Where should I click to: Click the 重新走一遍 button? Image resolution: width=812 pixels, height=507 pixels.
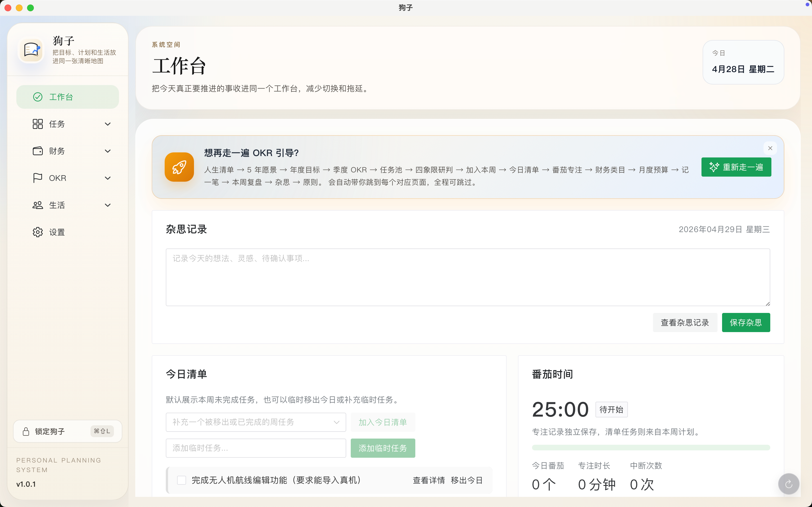(x=736, y=167)
